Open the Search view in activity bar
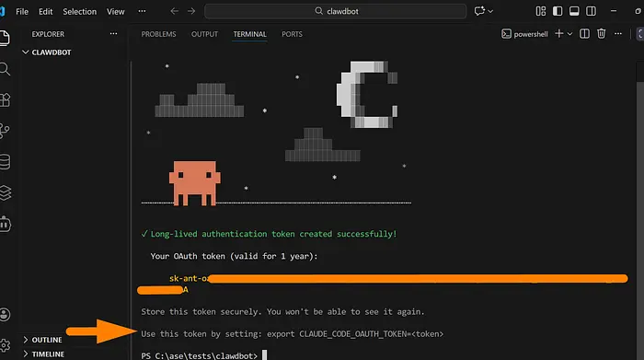 click(x=5, y=69)
